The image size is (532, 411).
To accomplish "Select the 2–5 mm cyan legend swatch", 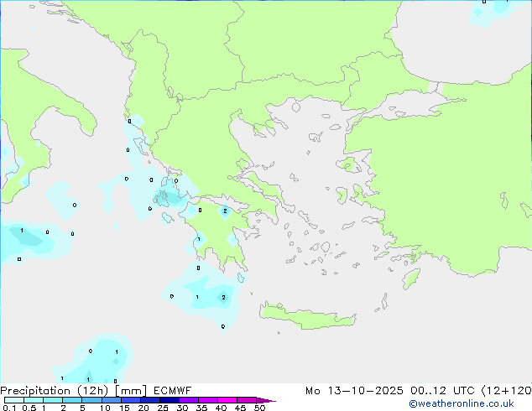I will coord(72,400).
